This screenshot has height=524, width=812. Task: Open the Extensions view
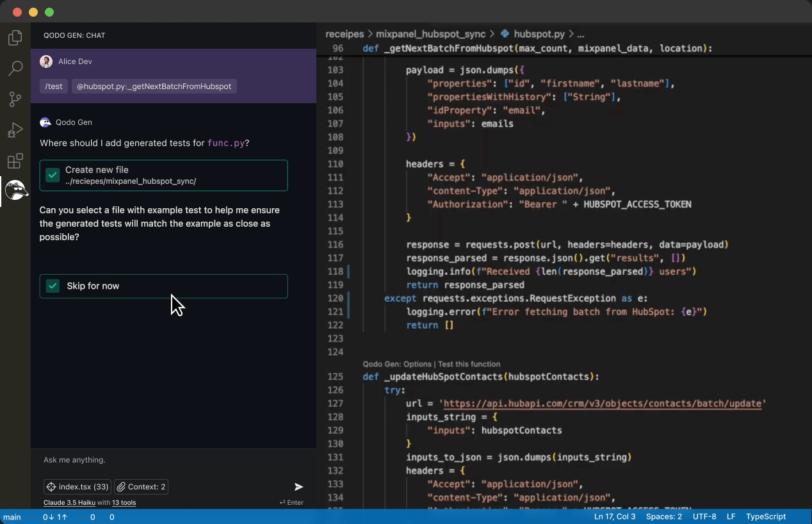click(x=15, y=160)
